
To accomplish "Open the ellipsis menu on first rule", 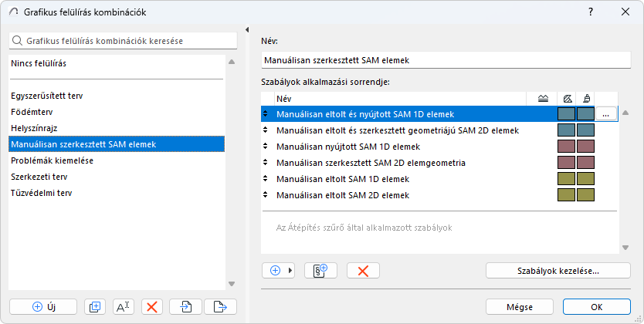I will [x=606, y=114].
